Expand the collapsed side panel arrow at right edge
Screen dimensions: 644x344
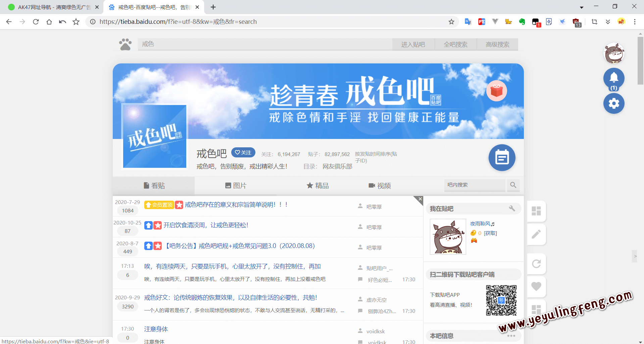point(635,256)
